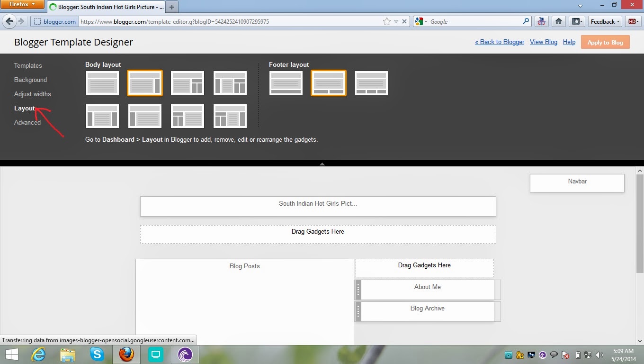Image resolution: width=644 pixels, height=364 pixels.
Task: Open the Adjust widths section
Action: (x=32, y=94)
